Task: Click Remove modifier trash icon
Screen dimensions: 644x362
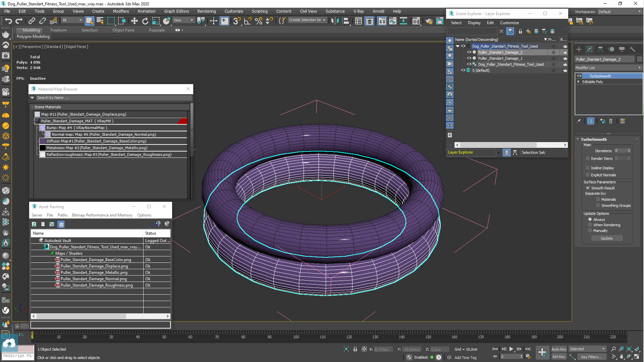Action: coord(611,121)
